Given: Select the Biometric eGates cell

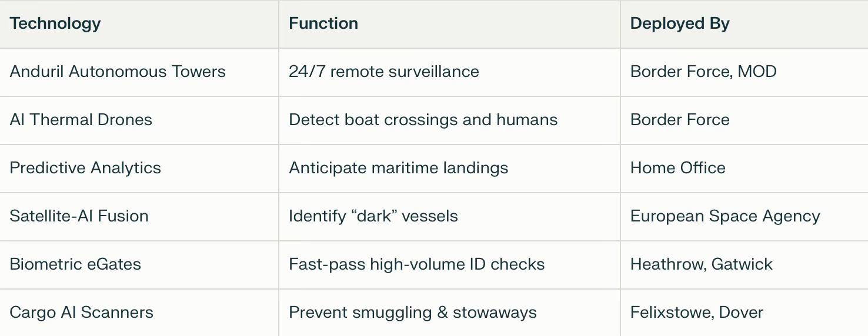Looking at the screenshot, I should click(139, 265).
